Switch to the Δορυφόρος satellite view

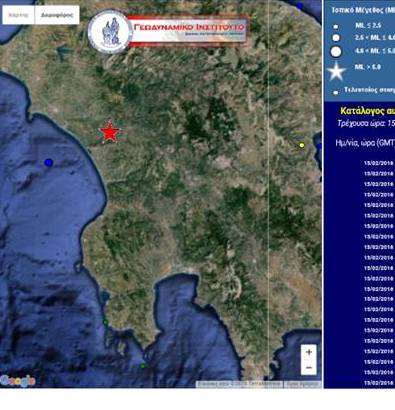(x=57, y=15)
